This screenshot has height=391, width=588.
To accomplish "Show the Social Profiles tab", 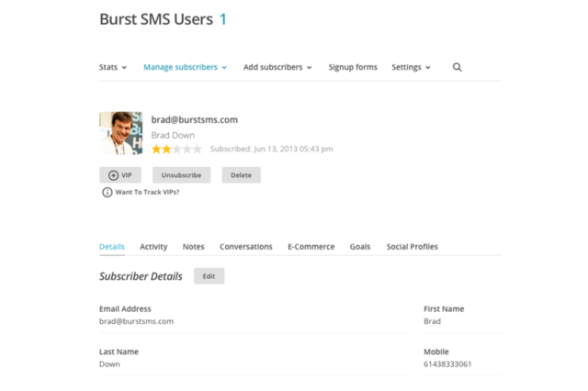I will click(412, 247).
